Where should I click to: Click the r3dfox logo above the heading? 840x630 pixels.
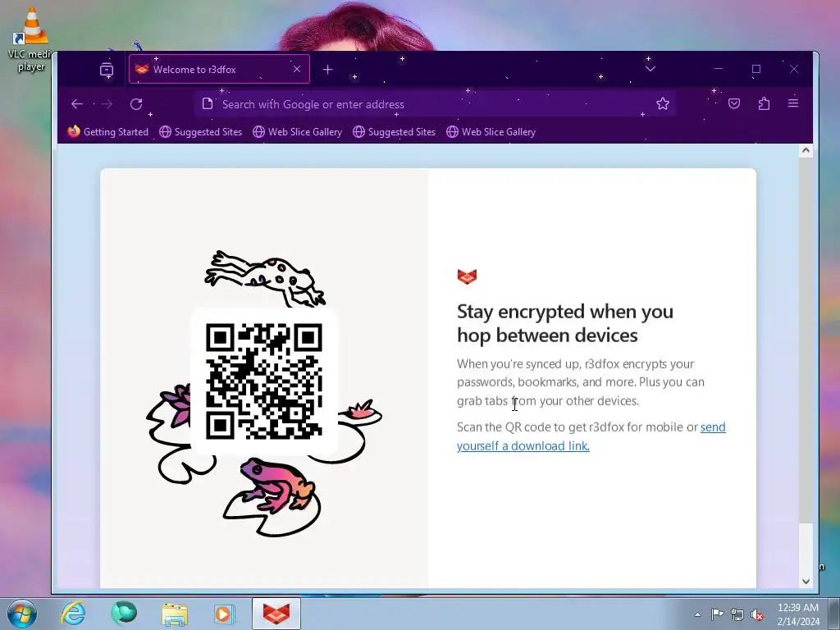(467, 276)
